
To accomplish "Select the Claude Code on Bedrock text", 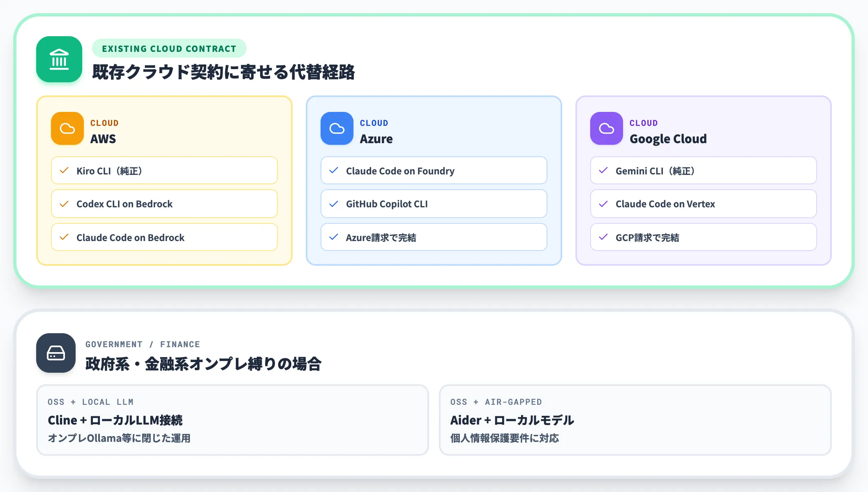I will point(130,237).
